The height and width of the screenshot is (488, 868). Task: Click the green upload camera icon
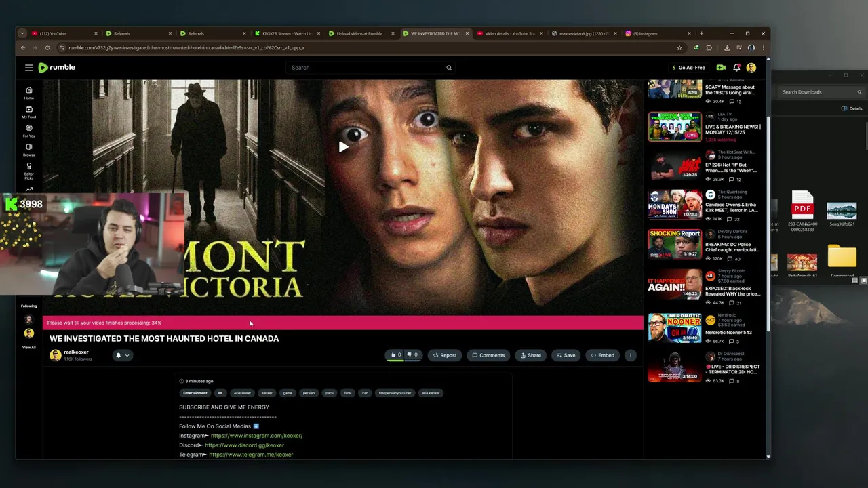tap(721, 68)
